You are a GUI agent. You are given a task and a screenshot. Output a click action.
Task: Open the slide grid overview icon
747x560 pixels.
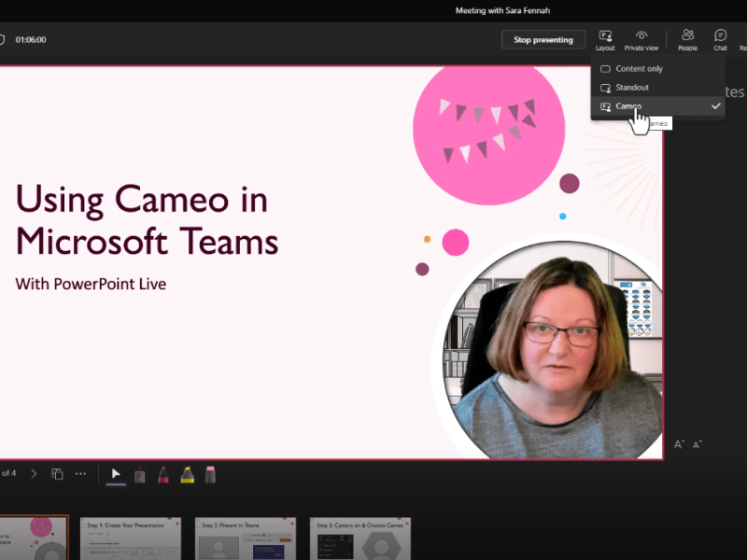click(56, 474)
